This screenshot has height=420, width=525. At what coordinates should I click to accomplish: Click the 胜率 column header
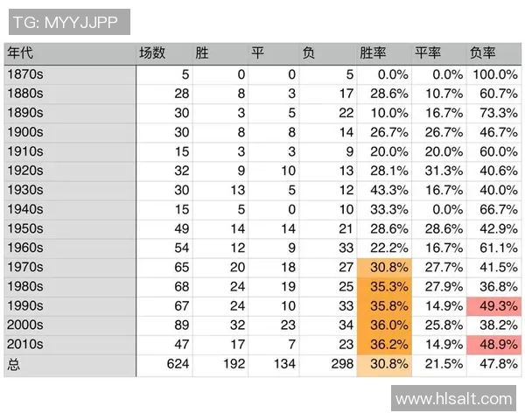(374, 52)
